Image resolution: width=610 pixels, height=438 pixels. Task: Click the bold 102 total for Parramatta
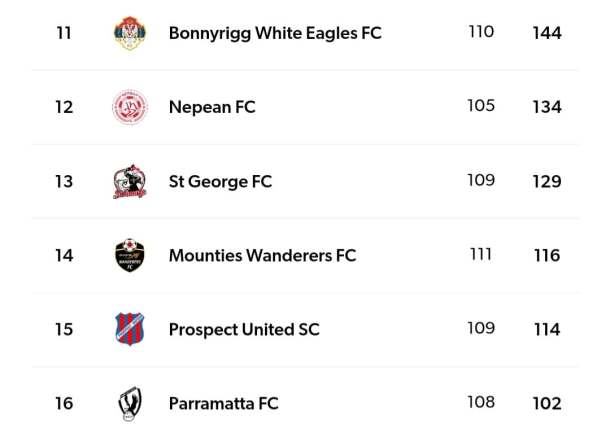[x=547, y=403]
